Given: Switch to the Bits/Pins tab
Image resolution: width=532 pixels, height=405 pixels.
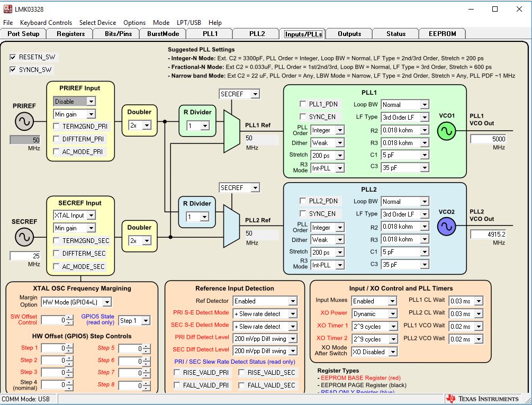Looking at the screenshot, I should click(x=118, y=33).
